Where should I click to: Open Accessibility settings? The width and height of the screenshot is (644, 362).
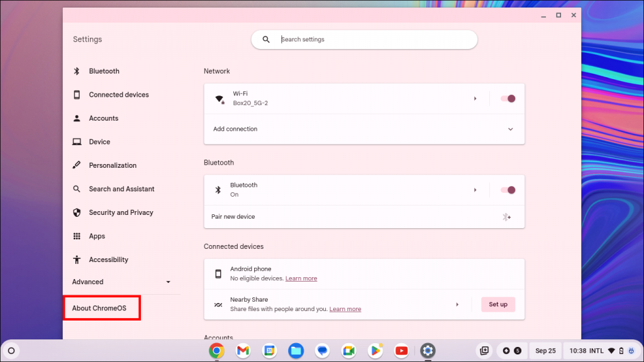click(109, 260)
